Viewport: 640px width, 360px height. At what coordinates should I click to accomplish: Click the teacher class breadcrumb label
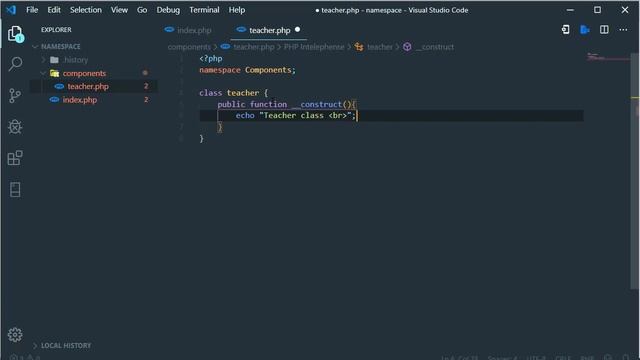tap(380, 47)
